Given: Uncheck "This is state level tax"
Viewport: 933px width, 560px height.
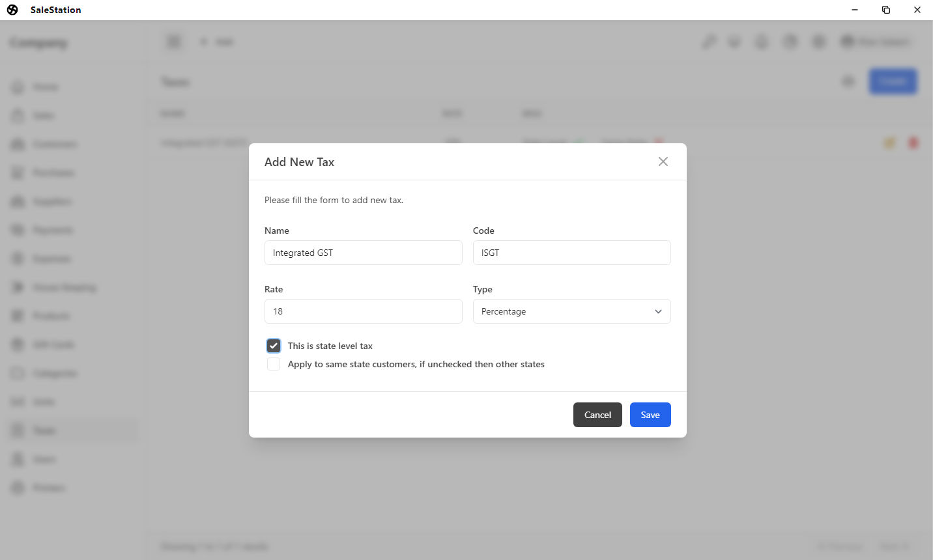Looking at the screenshot, I should tap(274, 346).
